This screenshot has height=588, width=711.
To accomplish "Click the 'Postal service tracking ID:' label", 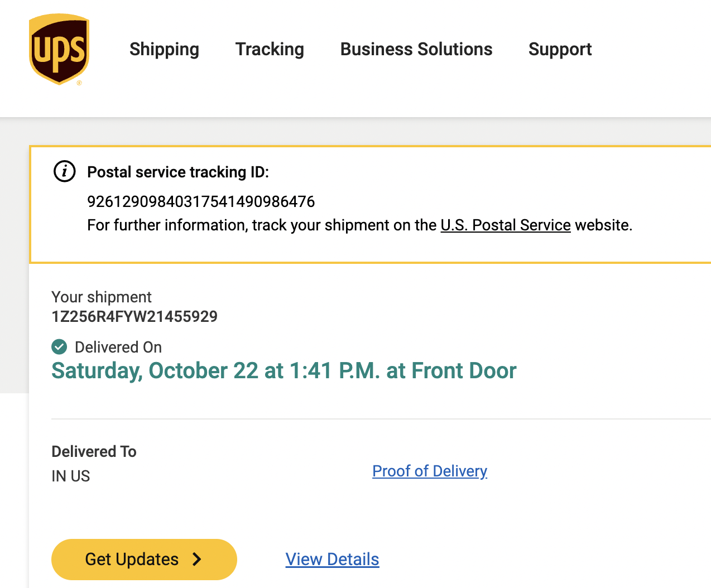I will [177, 172].
